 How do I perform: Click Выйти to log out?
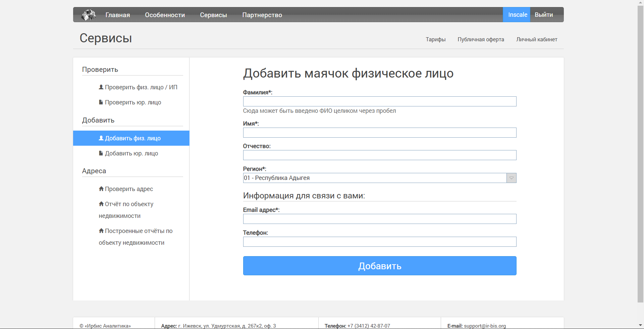(x=544, y=15)
